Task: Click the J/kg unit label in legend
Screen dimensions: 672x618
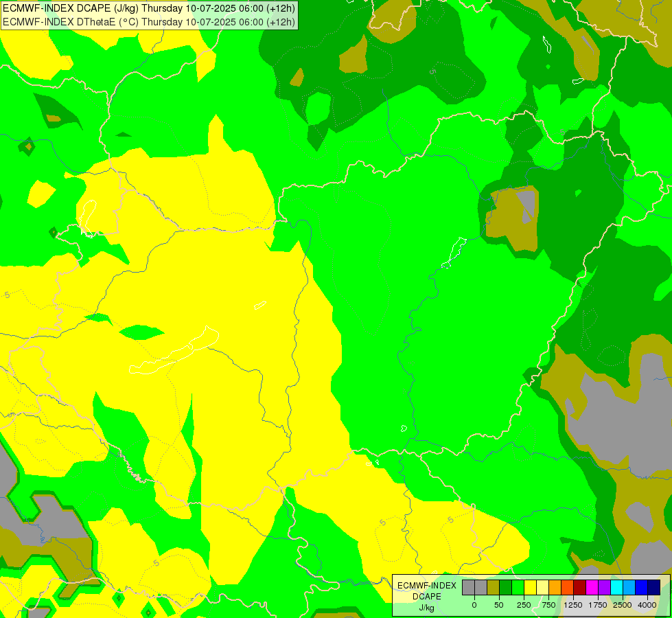Action: [x=427, y=608]
